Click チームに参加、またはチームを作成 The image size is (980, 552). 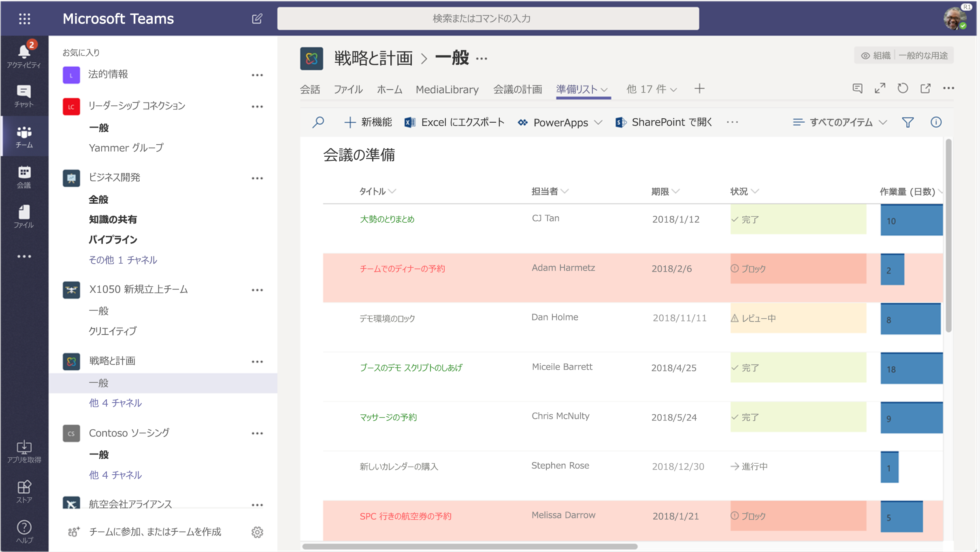155,532
